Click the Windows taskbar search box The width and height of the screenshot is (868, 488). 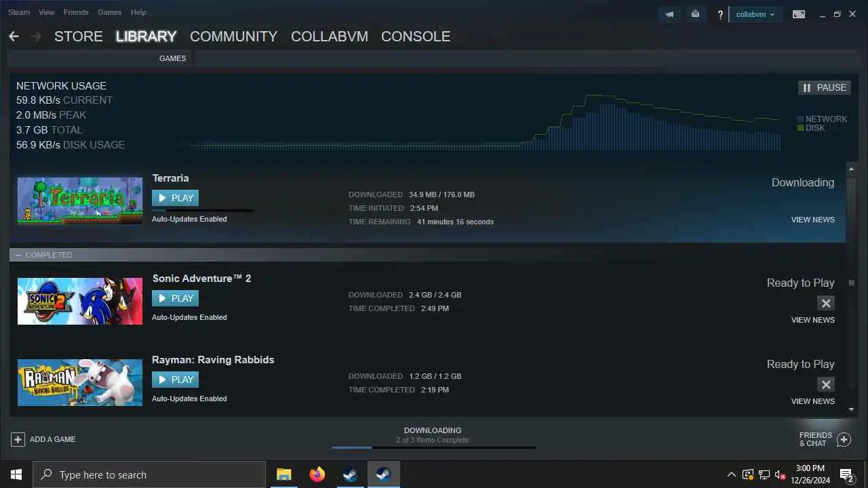pos(149,474)
